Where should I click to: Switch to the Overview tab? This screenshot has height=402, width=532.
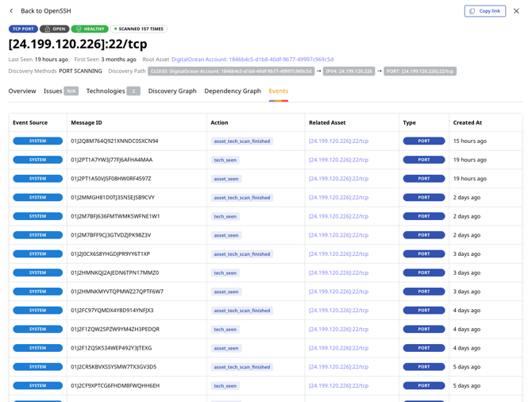click(x=22, y=91)
